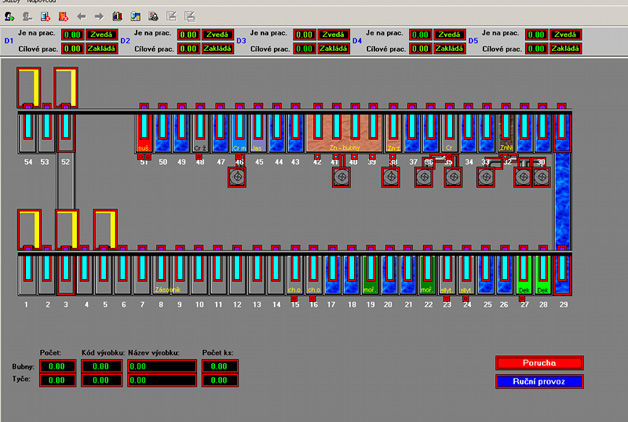The width and height of the screenshot is (628, 422).
Task: Select the tank at position 24
Action: tap(466, 275)
